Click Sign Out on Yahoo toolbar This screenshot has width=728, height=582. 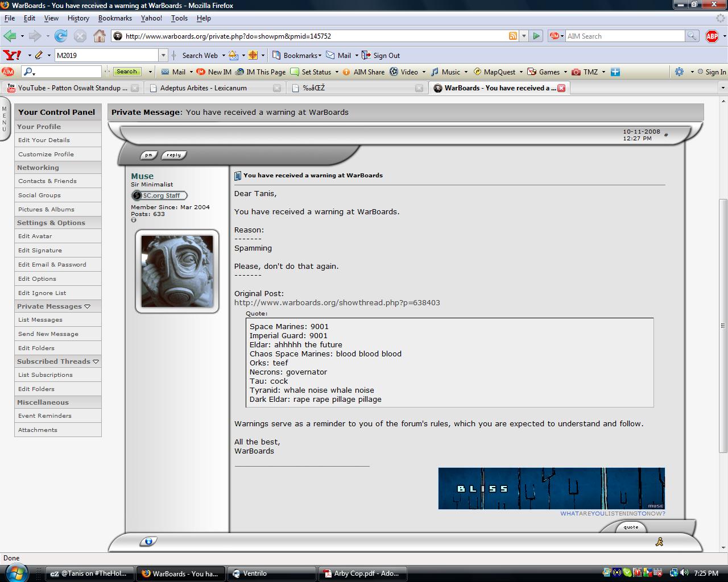pos(381,55)
